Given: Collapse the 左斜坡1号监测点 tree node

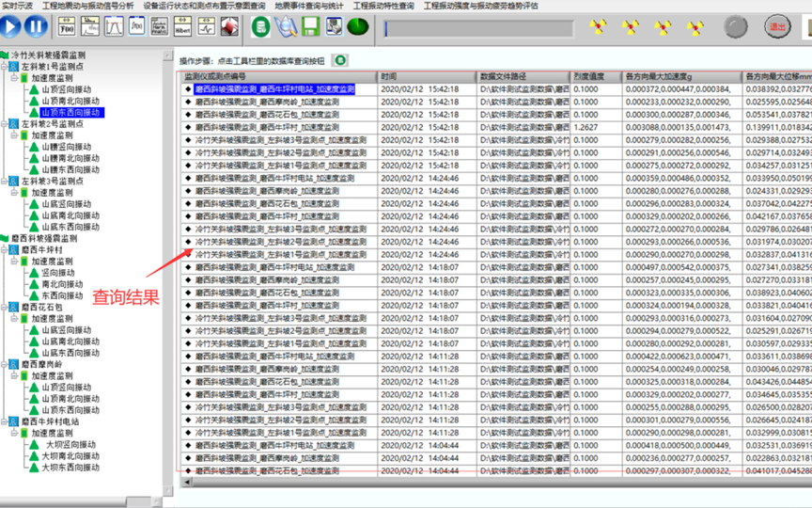Looking at the screenshot, I should pyautogui.click(x=4, y=68).
